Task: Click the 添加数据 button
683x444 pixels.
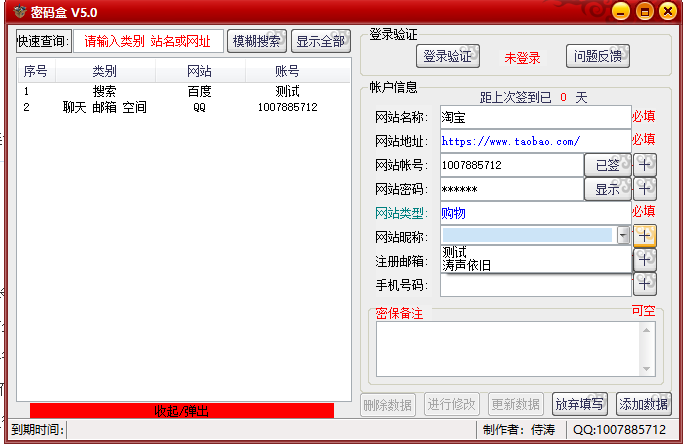Action: click(643, 404)
